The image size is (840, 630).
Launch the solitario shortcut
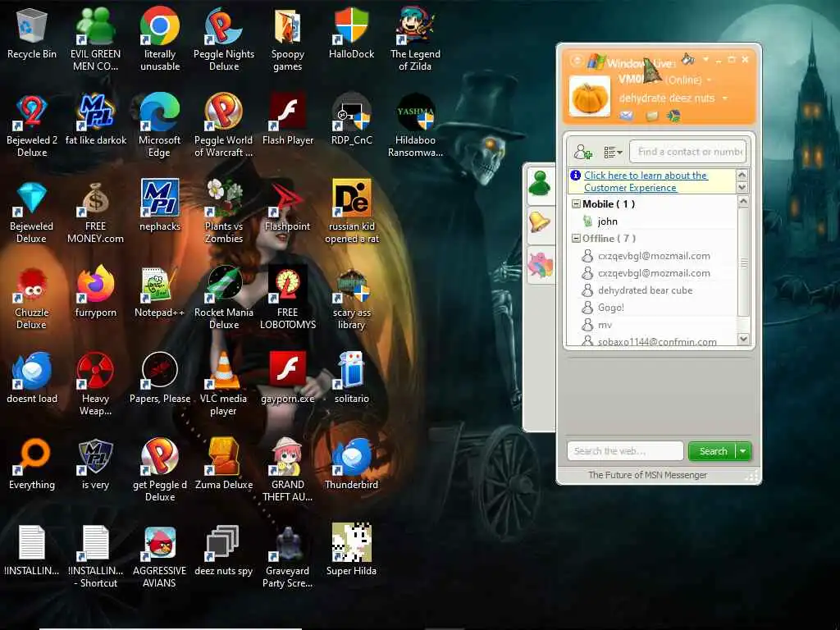(x=351, y=378)
